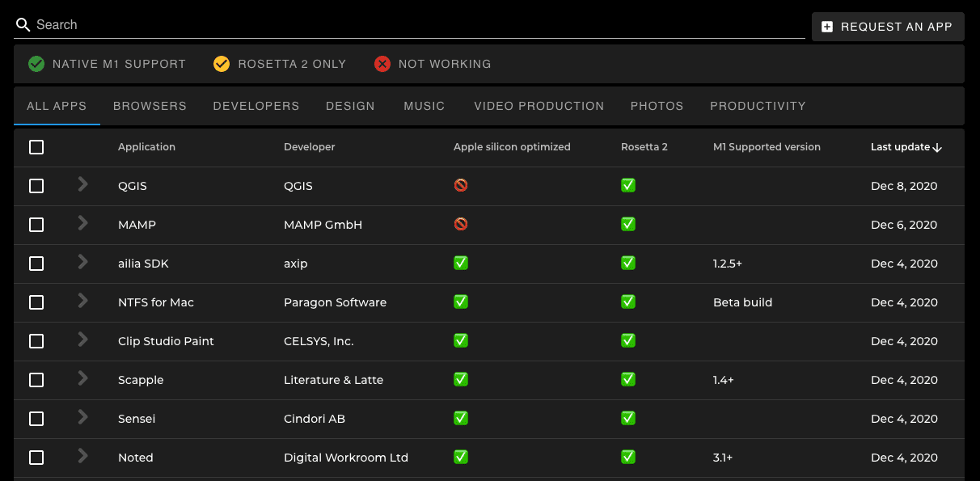Tick the Sensei row checkbox
980x481 pixels.
point(36,419)
